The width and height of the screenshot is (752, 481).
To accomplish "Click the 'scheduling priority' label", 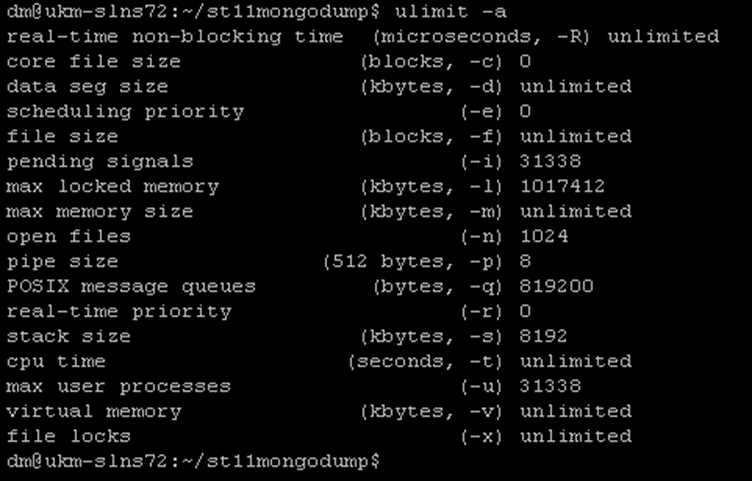I will [125, 112].
